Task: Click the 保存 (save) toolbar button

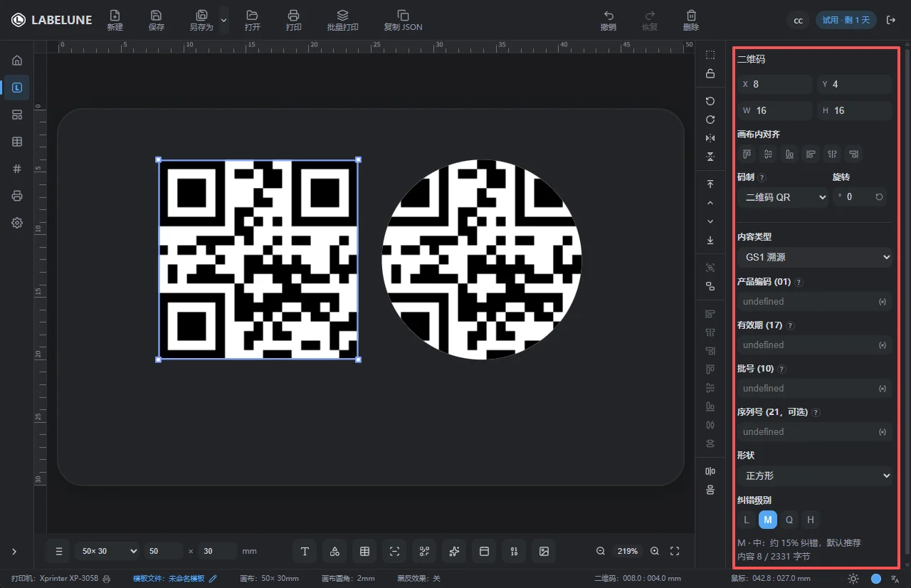Action: tap(157, 20)
